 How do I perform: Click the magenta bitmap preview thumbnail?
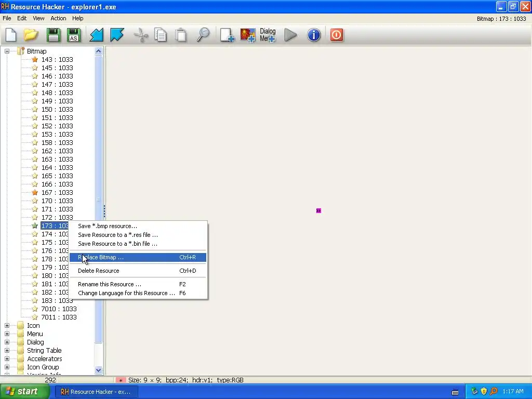pos(318,211)
